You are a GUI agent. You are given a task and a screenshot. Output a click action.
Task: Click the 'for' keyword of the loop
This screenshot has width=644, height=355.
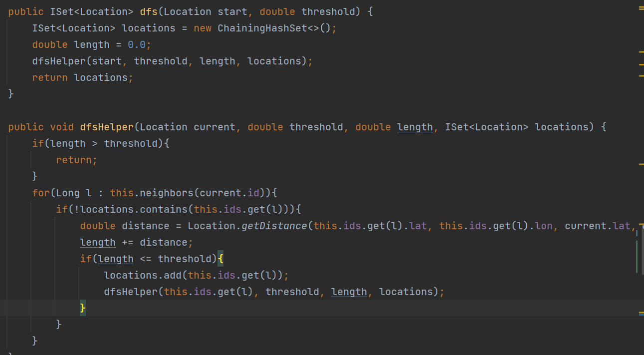41,193
